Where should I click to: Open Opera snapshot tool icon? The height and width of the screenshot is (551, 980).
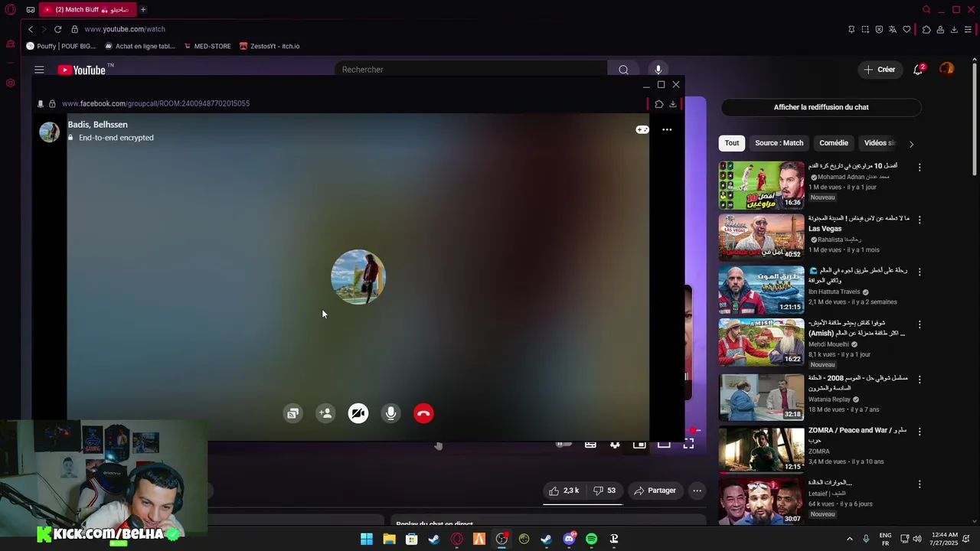pos(865,29)
